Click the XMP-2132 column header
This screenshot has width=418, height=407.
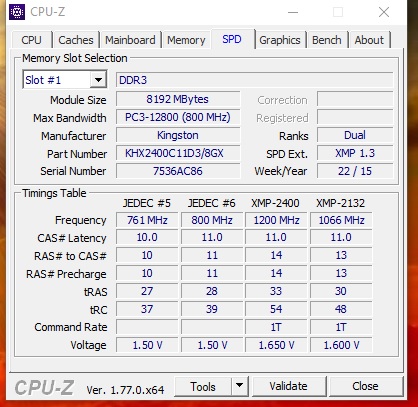(341, 203)
